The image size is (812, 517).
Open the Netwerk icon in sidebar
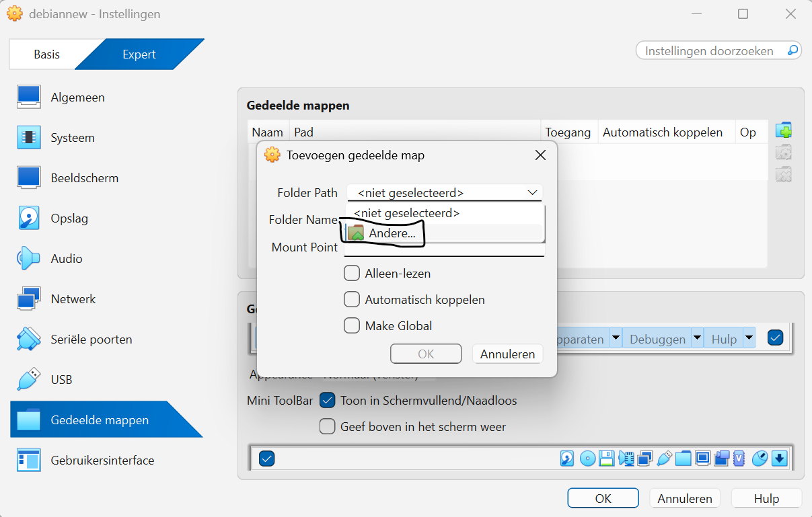[29, 299]
